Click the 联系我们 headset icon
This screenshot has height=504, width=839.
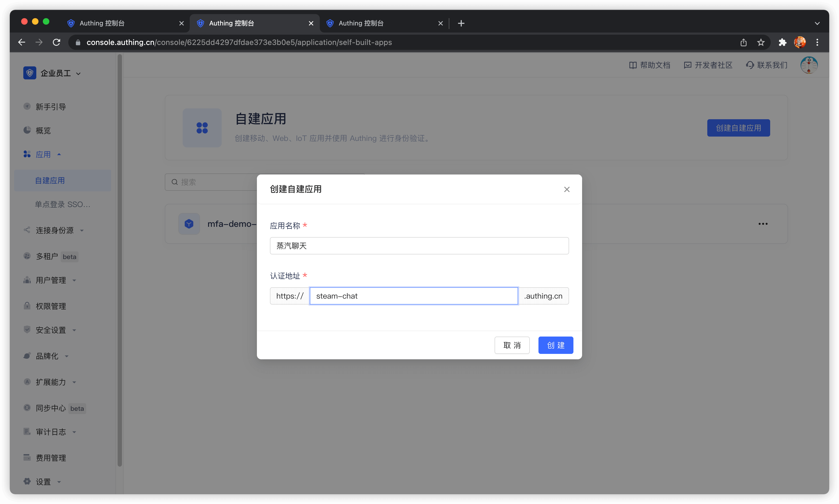coord(750,65)
